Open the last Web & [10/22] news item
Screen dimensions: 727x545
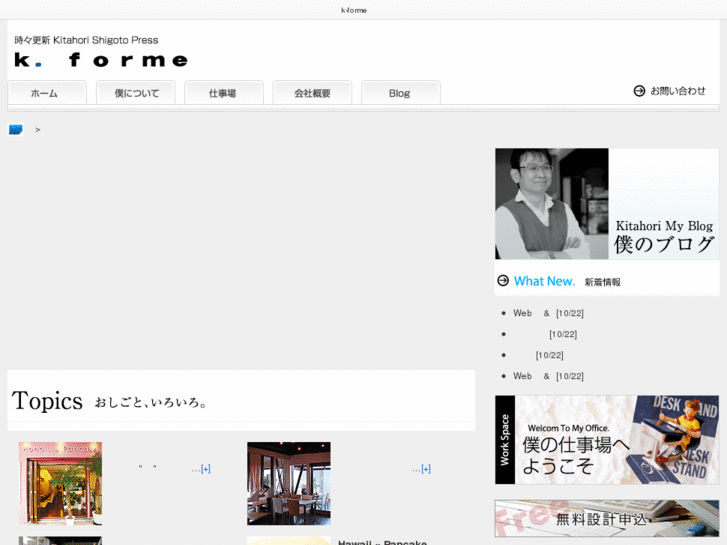(548, 376)
